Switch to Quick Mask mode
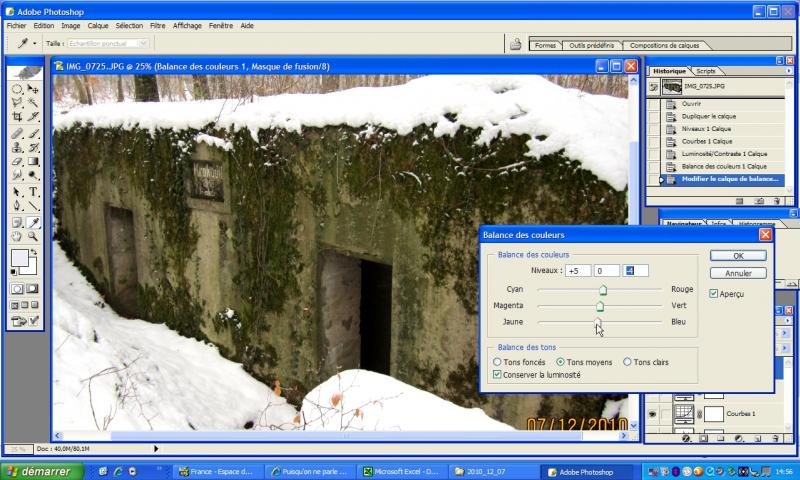 [x=32, y=289]
